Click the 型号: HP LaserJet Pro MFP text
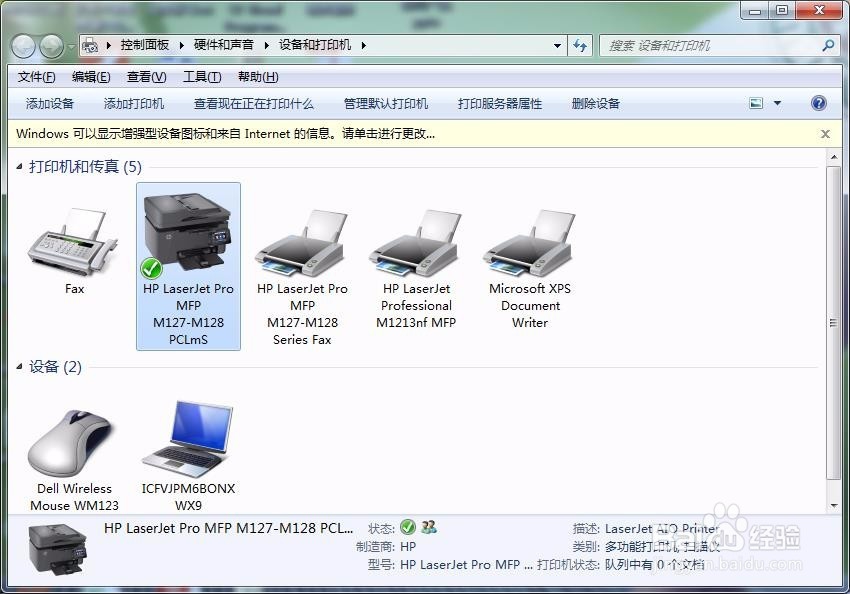The height and width of the screenshot is (594, 850). pyautogui.click(x=450, y=564)
